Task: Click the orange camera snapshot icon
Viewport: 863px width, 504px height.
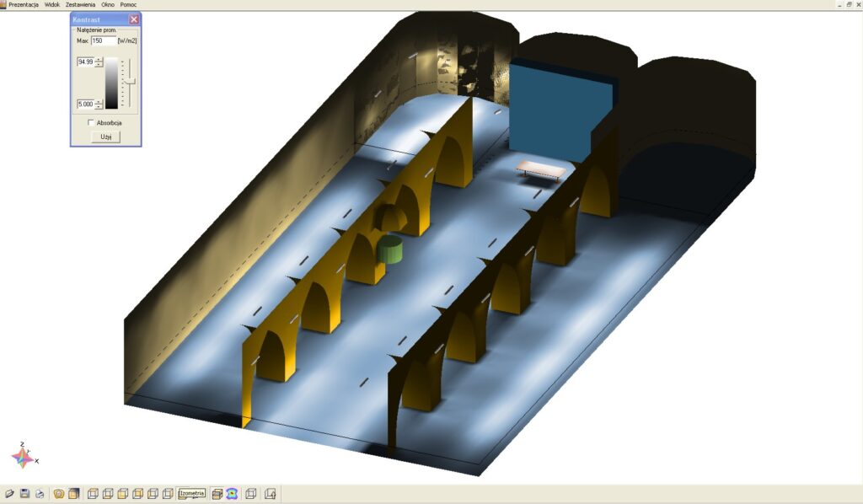Action: coord(59,494)
